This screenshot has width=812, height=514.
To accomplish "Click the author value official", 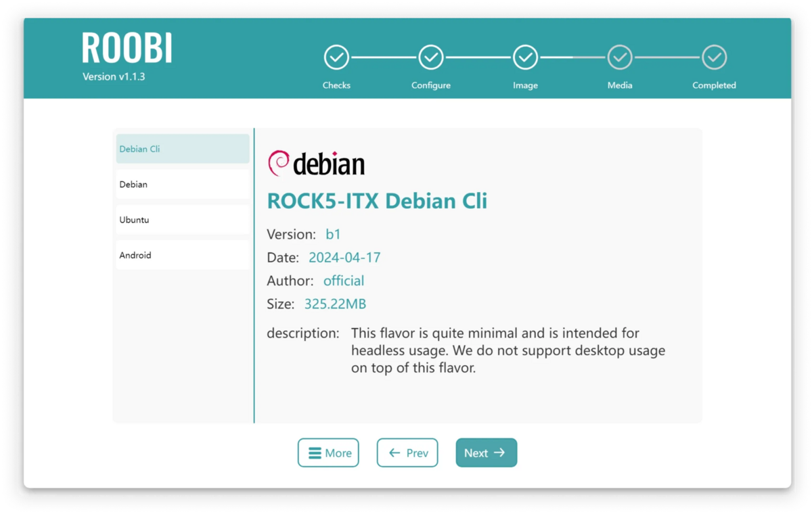I will [x=344, y=281].
